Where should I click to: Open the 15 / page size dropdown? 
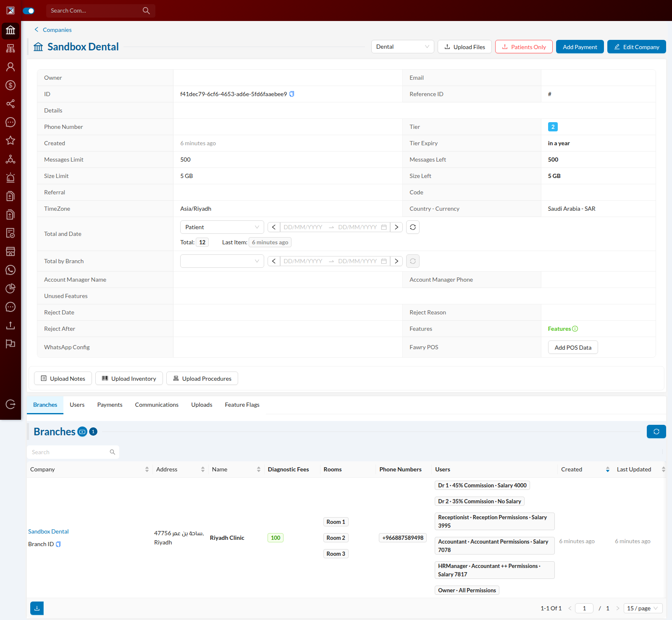click(643, 608)
